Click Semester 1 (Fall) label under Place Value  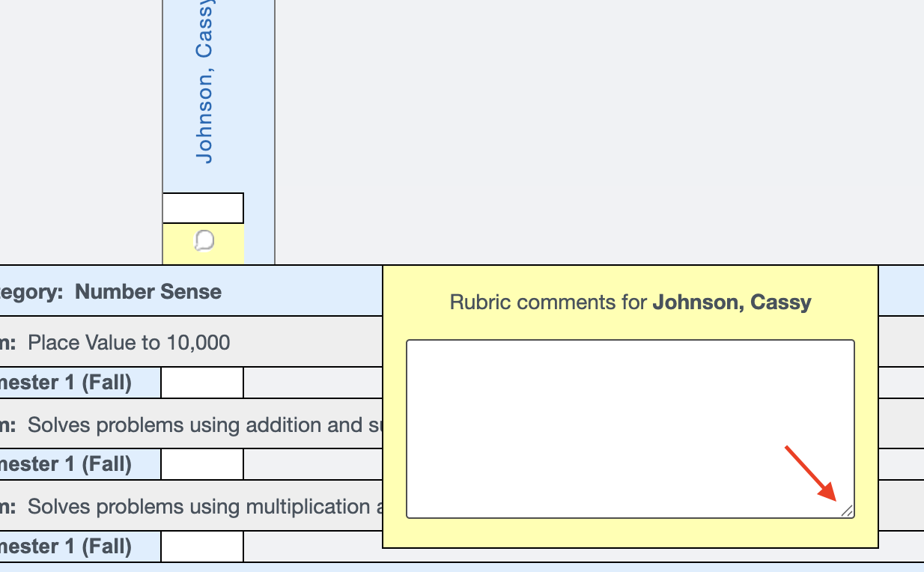tap(66, 383)
